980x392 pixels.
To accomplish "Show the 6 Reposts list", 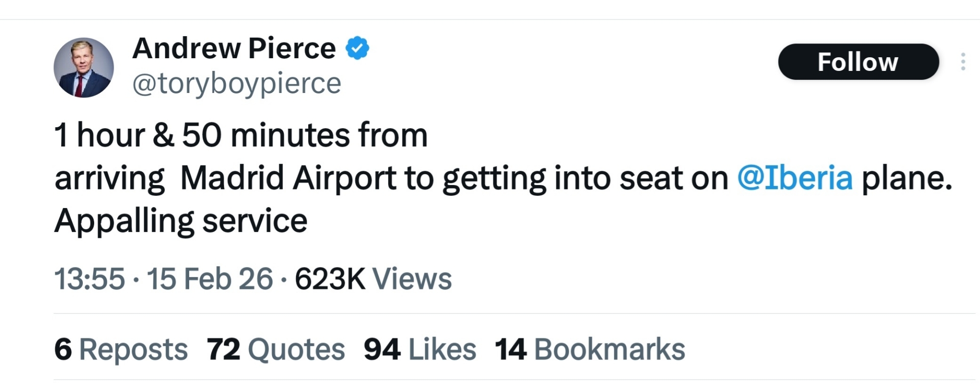I will [x=121, y=349].
